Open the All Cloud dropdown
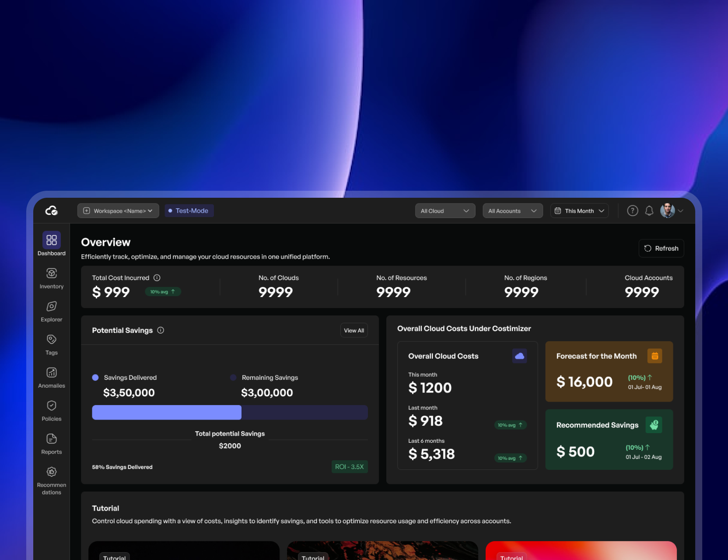The width and height of the screenshot is (728, 560). pos(444,211)
